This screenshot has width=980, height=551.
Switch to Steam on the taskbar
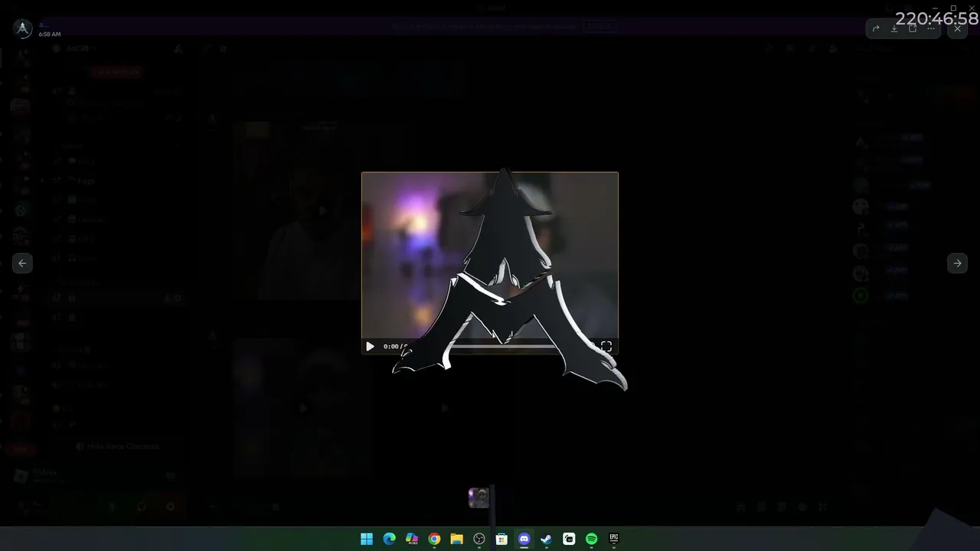[546, 539]
